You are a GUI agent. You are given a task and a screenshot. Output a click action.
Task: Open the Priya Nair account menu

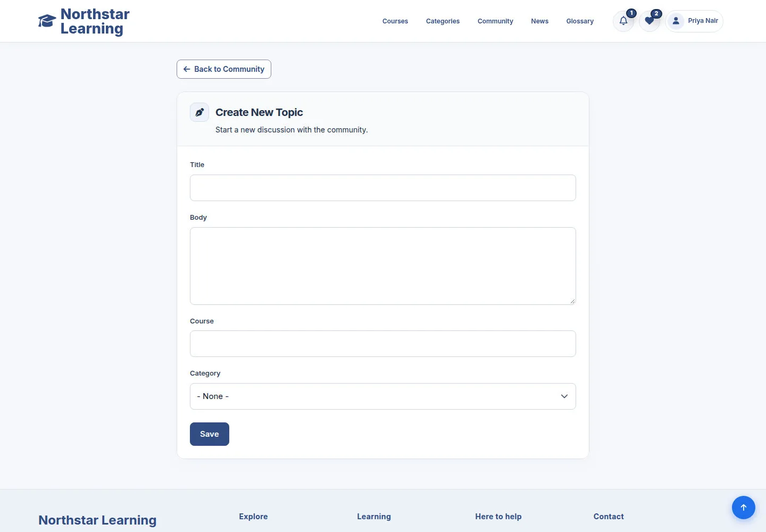point(694,21)
